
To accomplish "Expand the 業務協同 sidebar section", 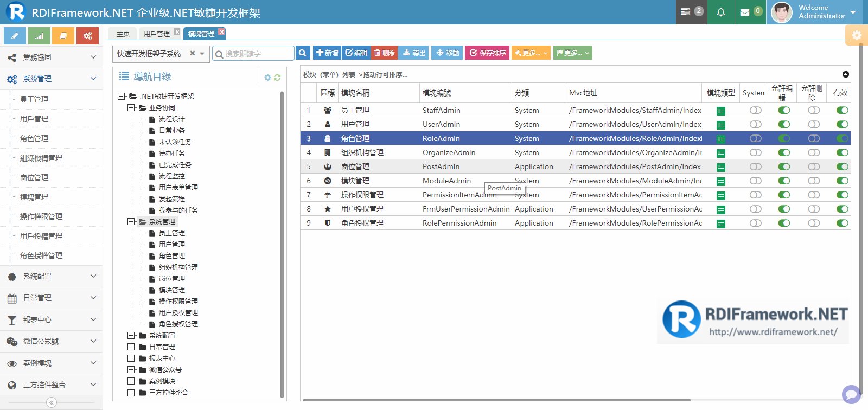I will click(x=51, y=57).
